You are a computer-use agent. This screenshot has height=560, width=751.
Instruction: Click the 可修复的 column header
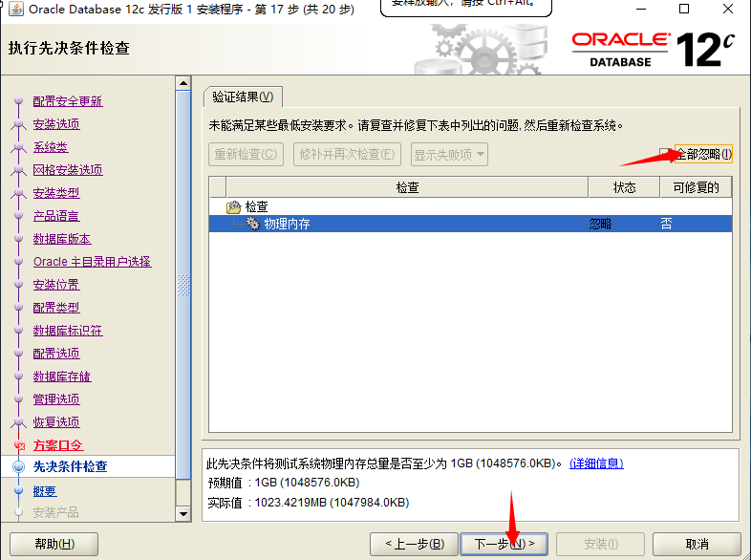point(696,187)
